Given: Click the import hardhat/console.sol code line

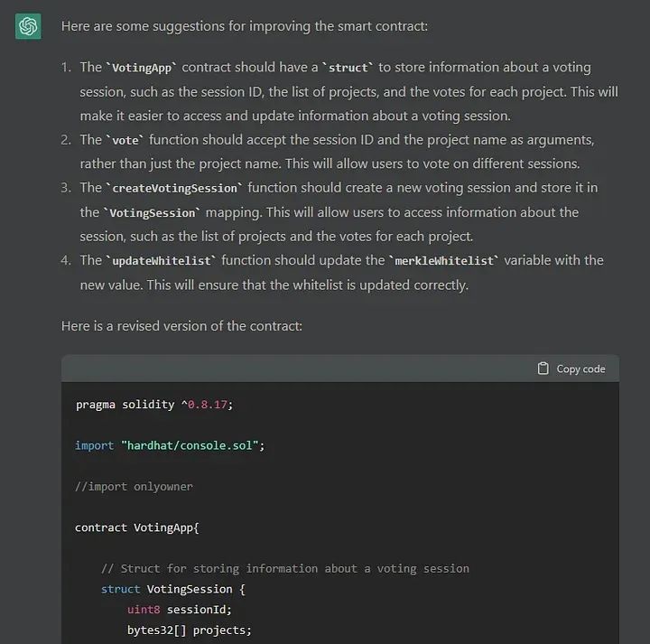Looking at the screenshot, I should point(170,445).
